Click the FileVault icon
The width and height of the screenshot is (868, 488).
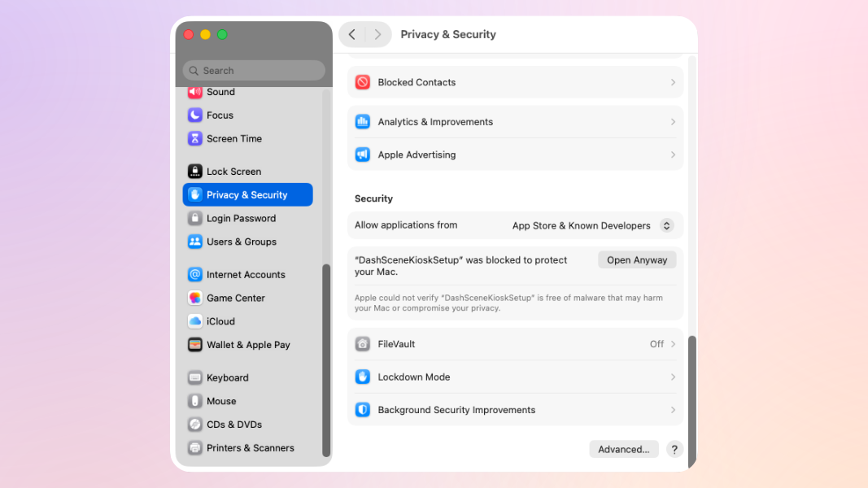coord(363,344)
